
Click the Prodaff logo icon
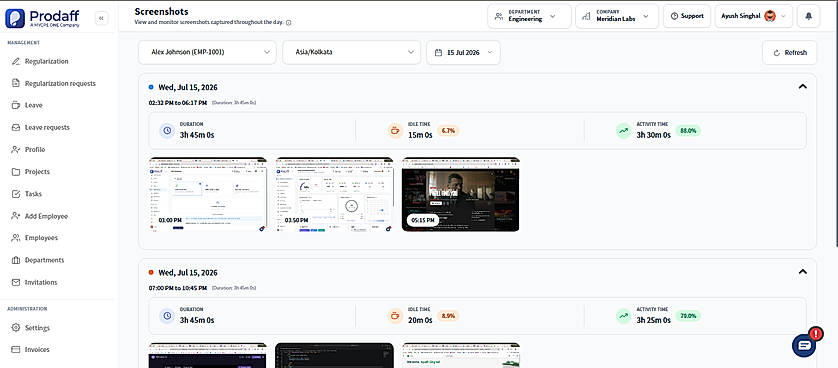pyautogui.click(x=15, y=18)
